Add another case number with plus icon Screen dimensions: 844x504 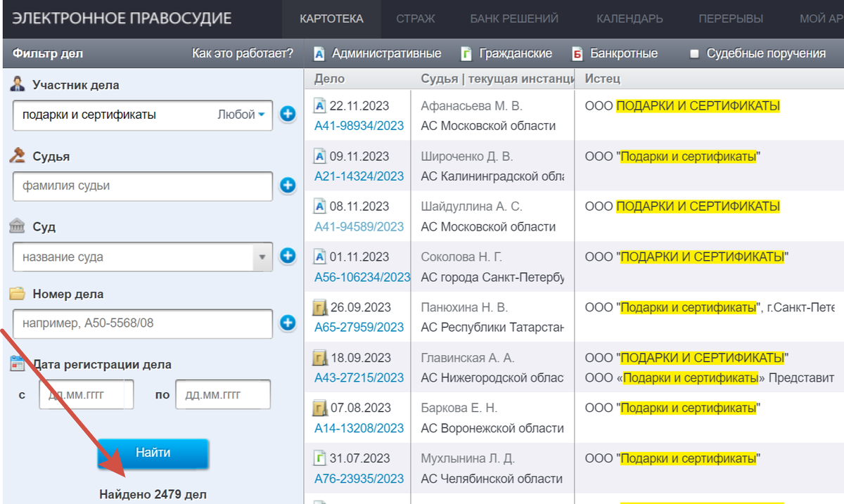(x=288, y=323)
